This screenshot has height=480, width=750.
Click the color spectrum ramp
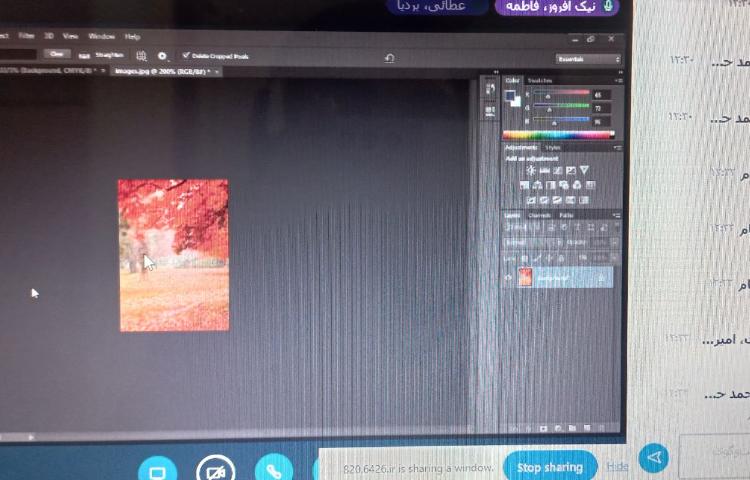click(x=559, y=135)
